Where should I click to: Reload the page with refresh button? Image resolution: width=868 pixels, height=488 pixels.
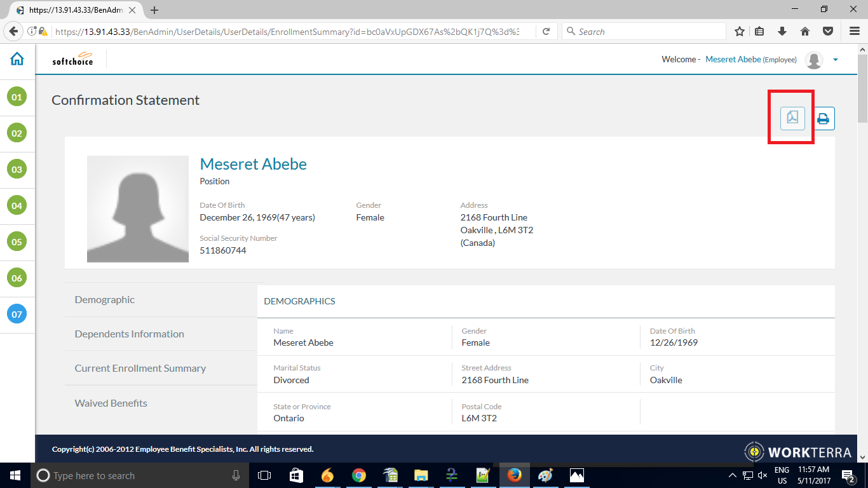[x=546, y=31]
